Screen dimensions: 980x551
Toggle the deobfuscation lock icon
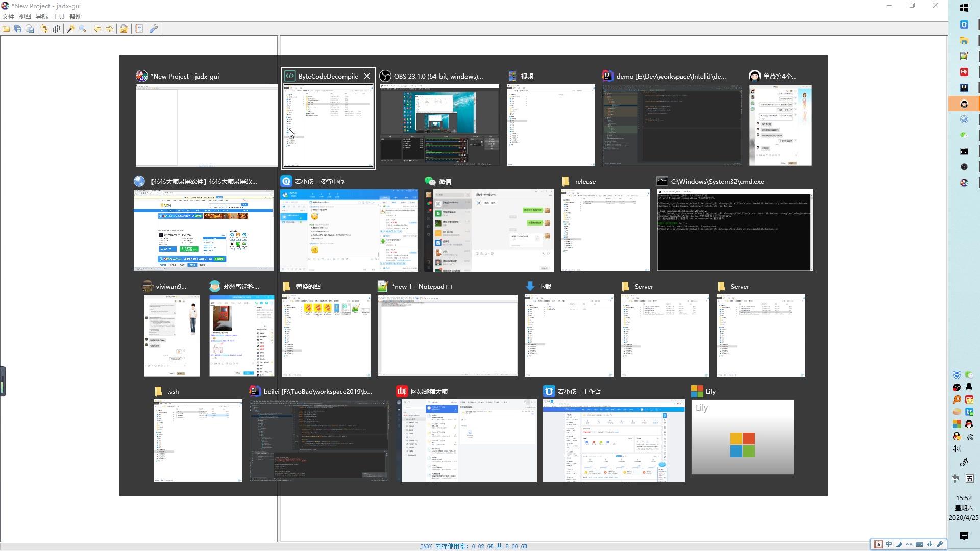pyautogui.click(x=124, y=29)
